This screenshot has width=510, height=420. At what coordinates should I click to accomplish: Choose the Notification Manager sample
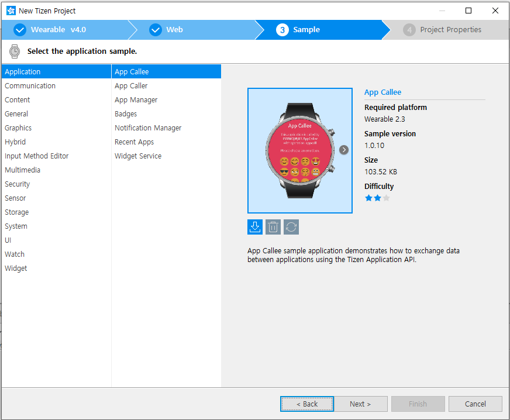tap(166, 128)
